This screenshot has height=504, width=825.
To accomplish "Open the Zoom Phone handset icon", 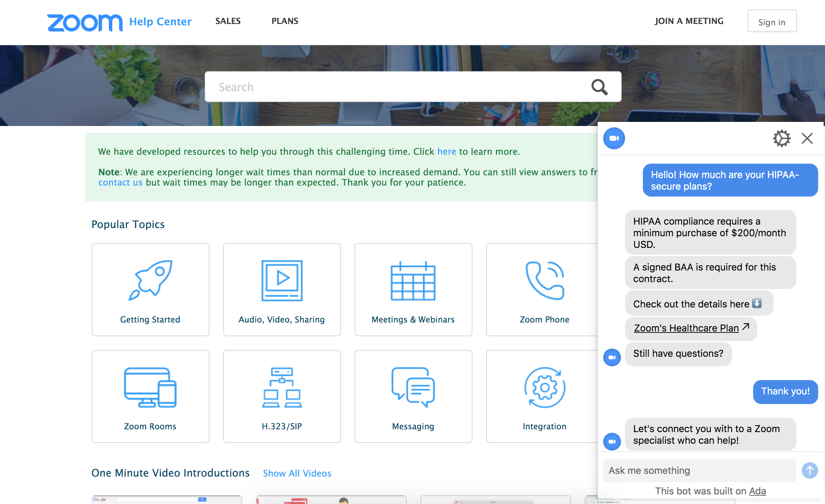I will pyautogui.click(x=545, y=280).
